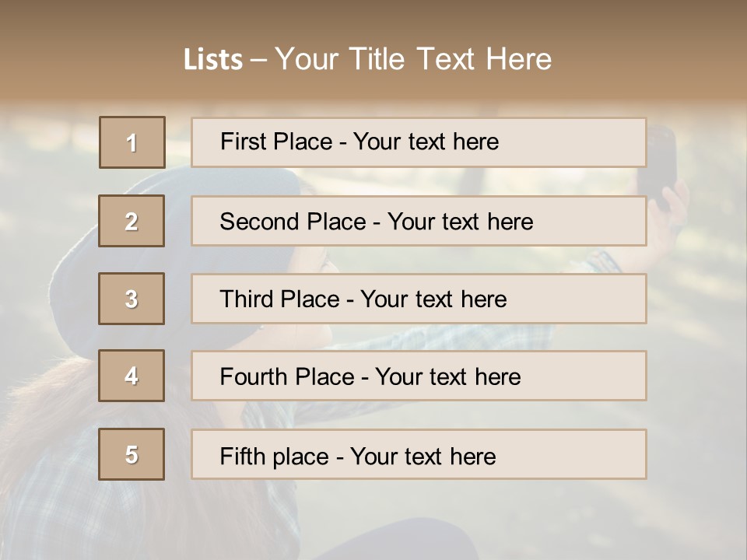Click the word Second in the list
This screenshot has width=747, height=560.
pyautogui.click(x=260, y=222)
